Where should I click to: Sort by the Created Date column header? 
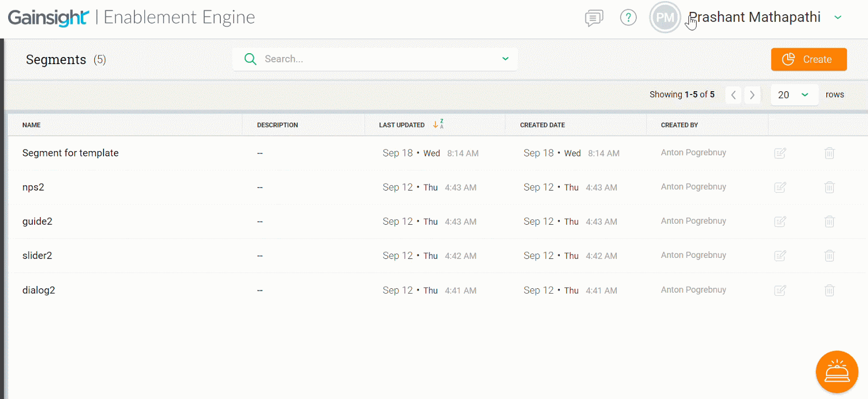click(542, 125)
